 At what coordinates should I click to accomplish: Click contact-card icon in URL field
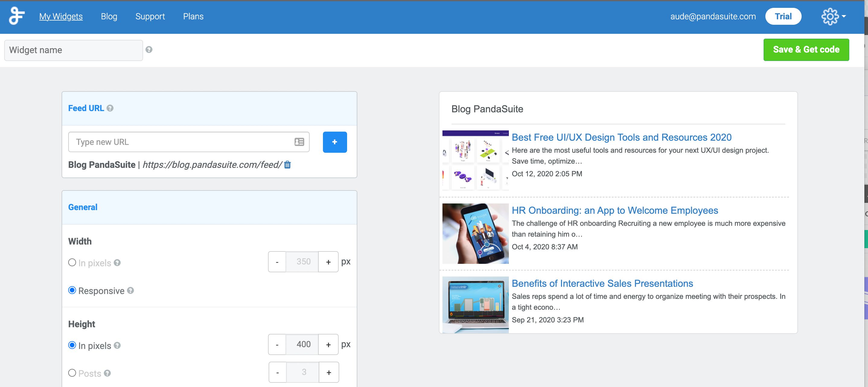[x=299, y=142]
